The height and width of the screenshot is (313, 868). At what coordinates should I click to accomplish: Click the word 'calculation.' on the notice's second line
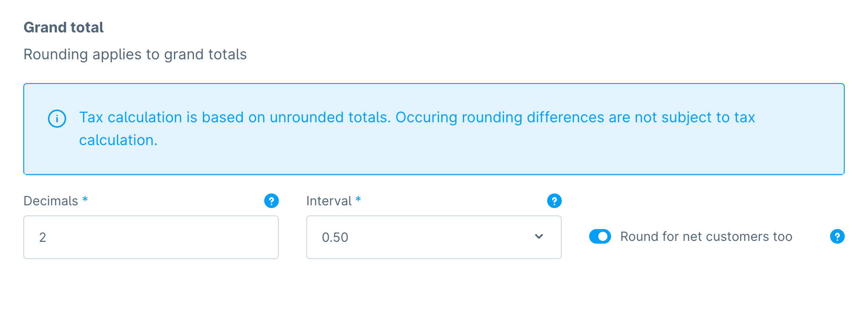118,140
